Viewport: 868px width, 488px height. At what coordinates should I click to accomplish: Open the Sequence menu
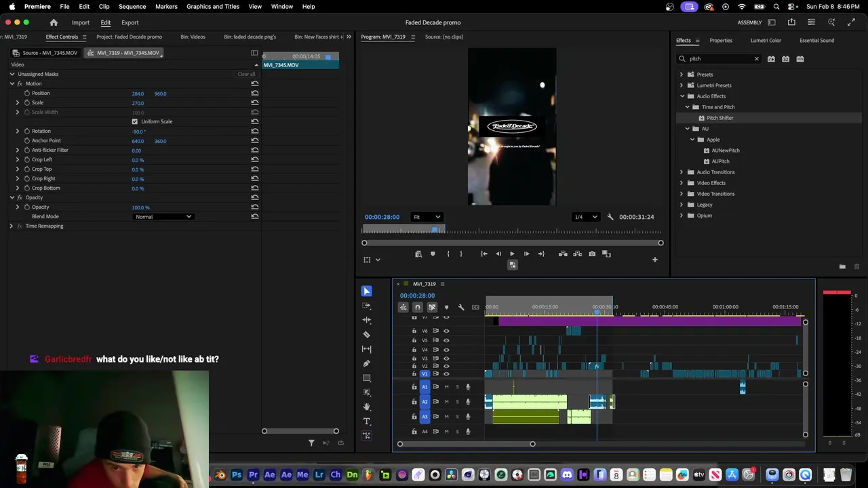(132, 6)
